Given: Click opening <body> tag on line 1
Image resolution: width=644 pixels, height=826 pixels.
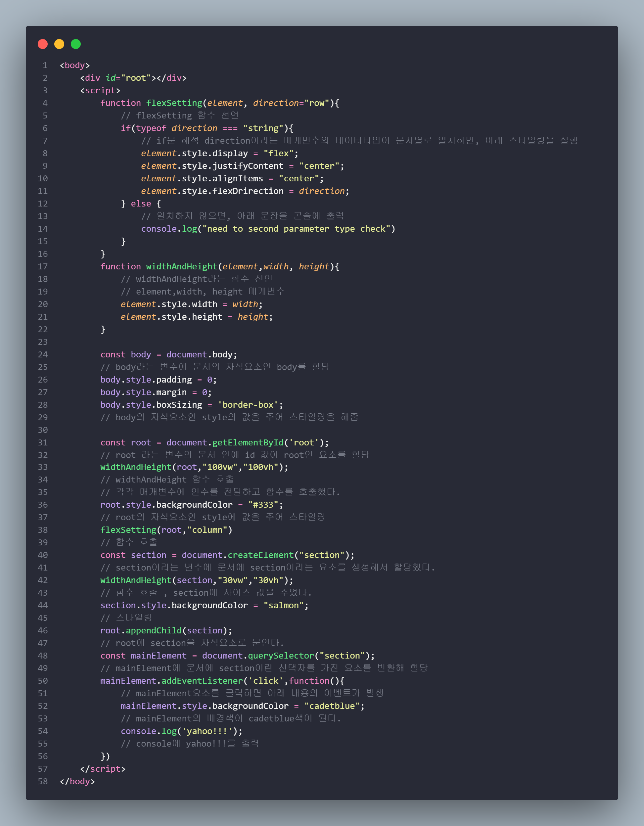Looking at the screenshot, I should (75, 66).
